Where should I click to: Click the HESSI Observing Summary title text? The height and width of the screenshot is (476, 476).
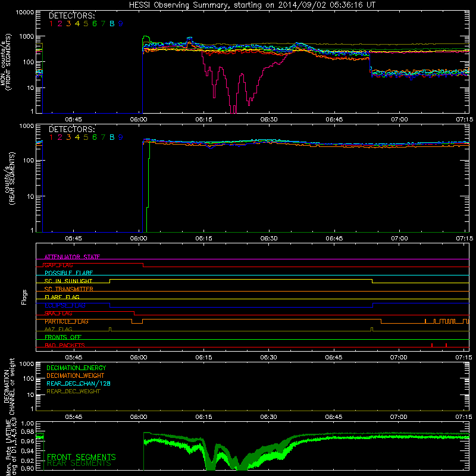[252, 5]
